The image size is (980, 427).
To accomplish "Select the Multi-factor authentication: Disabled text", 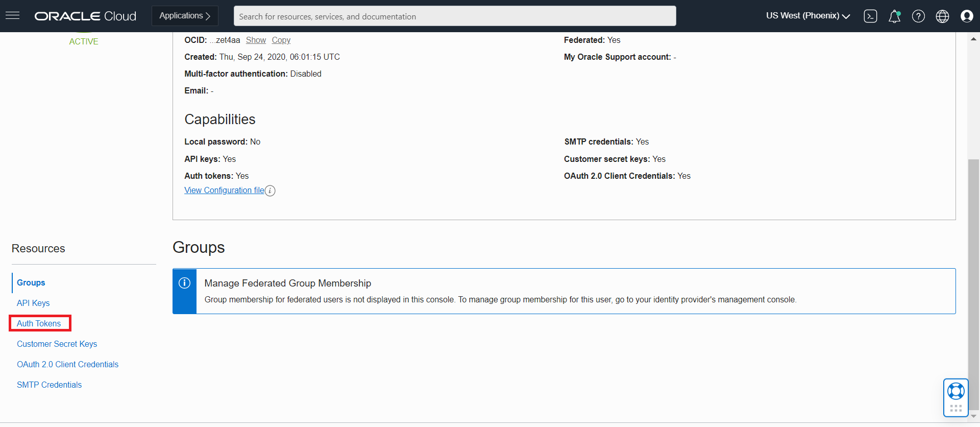I will 253,74.
